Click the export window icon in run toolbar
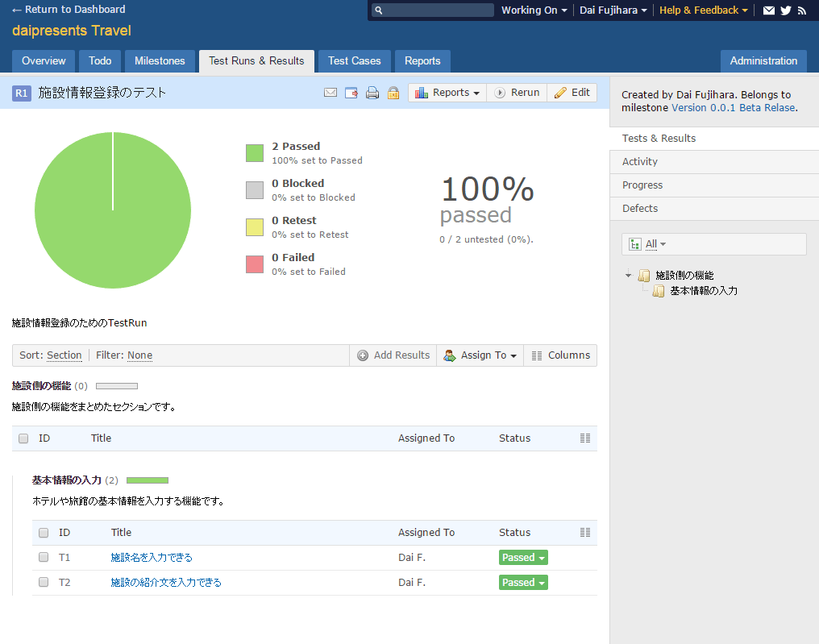 351,93
